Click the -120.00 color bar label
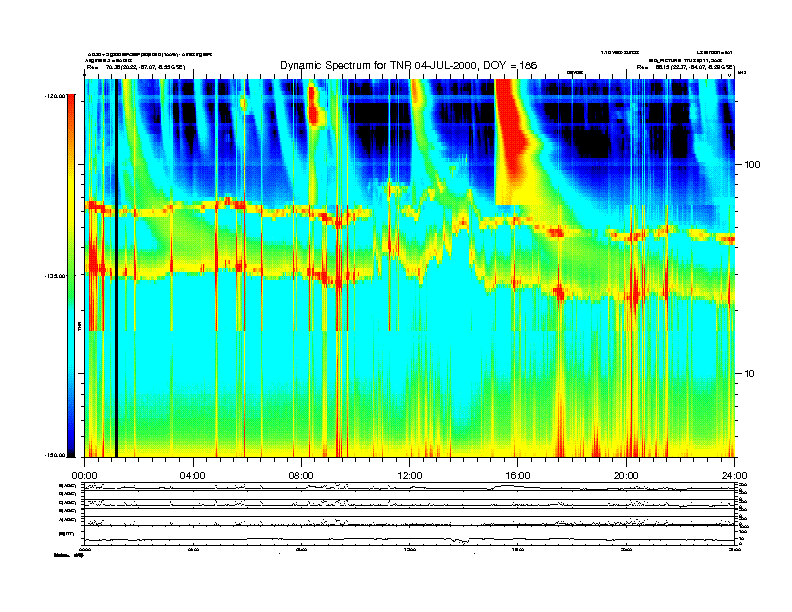Viewport: 792px width, 612px height. point(55,95)
